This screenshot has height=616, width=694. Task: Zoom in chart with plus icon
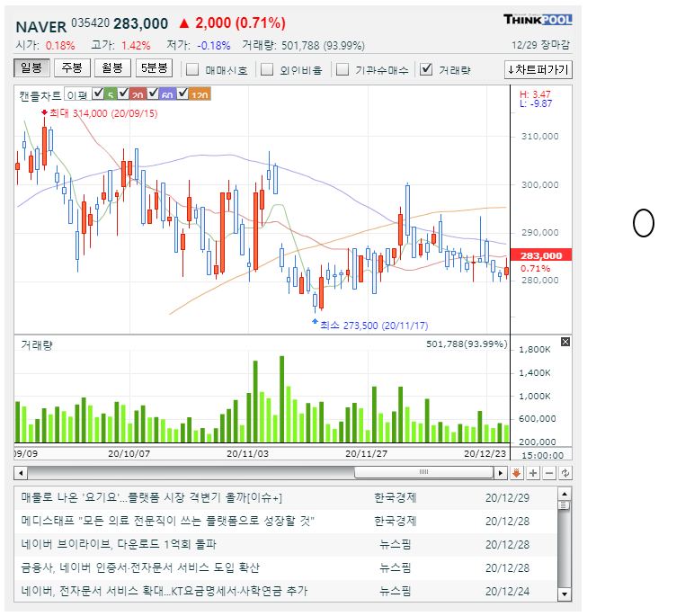(533, 473)
